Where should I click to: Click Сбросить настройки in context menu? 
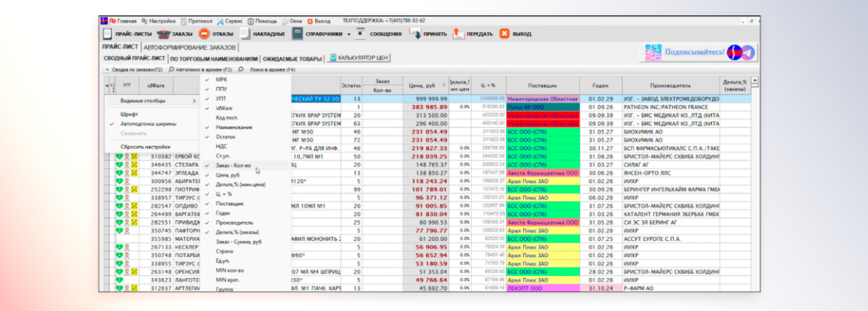tap(145, 147)
